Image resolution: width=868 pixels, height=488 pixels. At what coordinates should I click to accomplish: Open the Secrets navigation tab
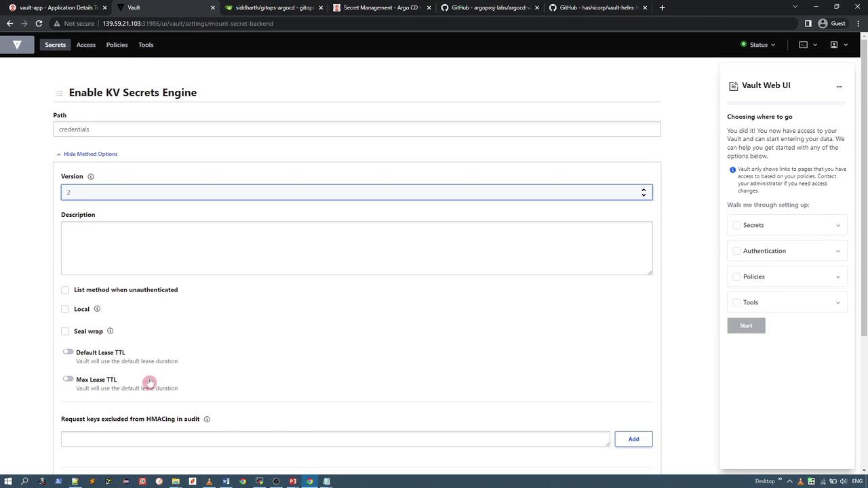pos(55,45)
